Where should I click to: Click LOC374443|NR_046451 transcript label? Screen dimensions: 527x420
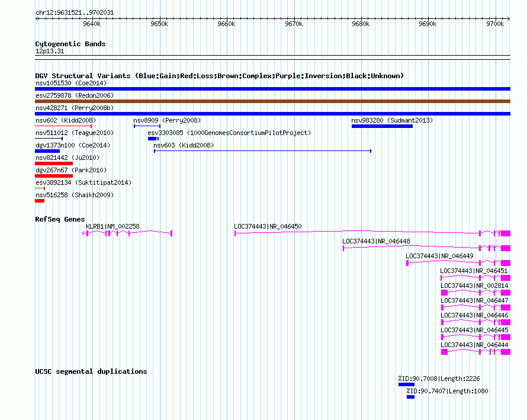pos(474,271)
